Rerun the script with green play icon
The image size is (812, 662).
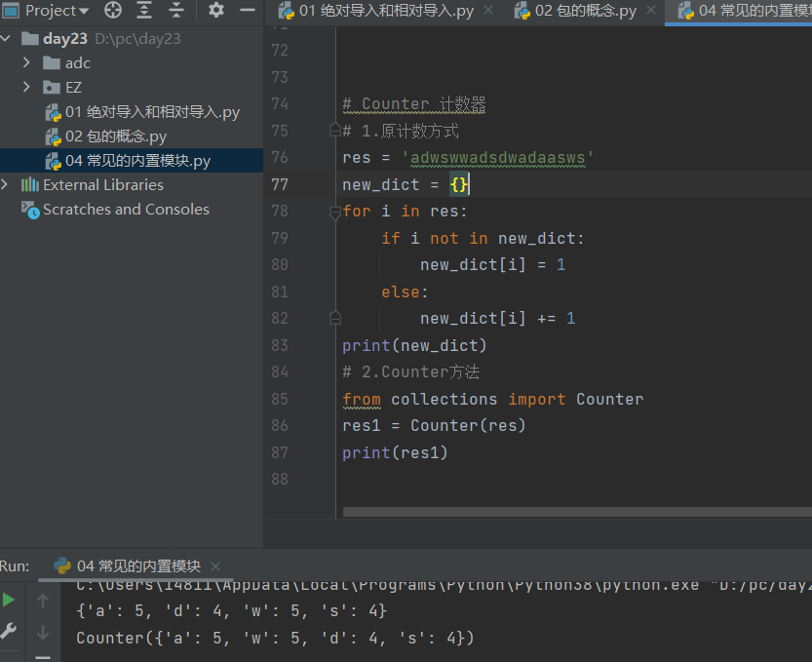coord(9,601)
